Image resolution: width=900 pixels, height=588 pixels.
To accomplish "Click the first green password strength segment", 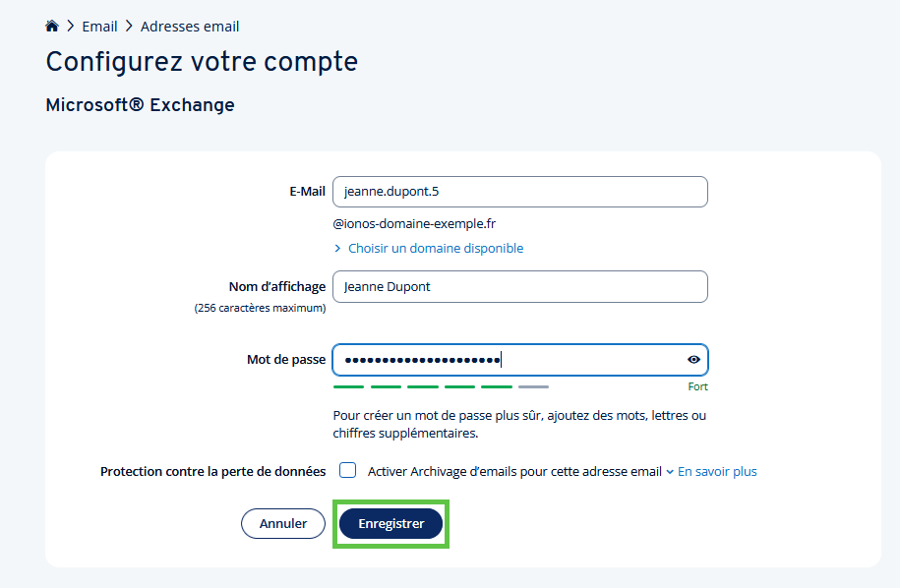I will coord(348,387).
